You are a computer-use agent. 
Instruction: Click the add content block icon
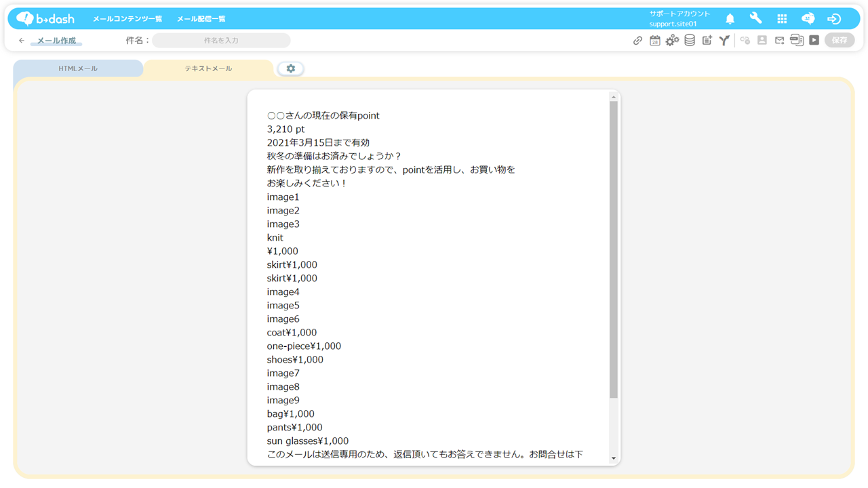[x=707, y=41]
